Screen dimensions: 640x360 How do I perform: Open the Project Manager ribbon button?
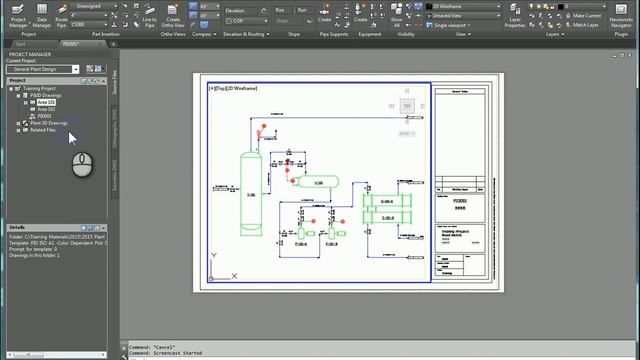tap(18, 16)
